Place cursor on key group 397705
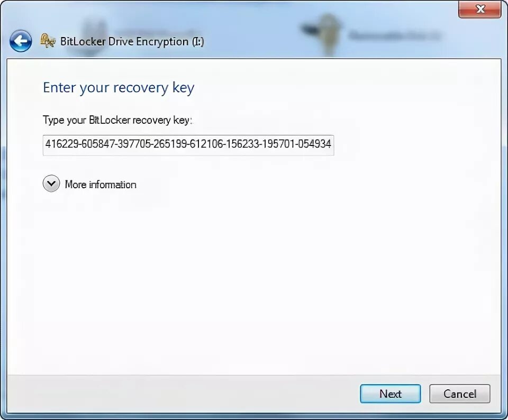508x420 pixels. 133,144
